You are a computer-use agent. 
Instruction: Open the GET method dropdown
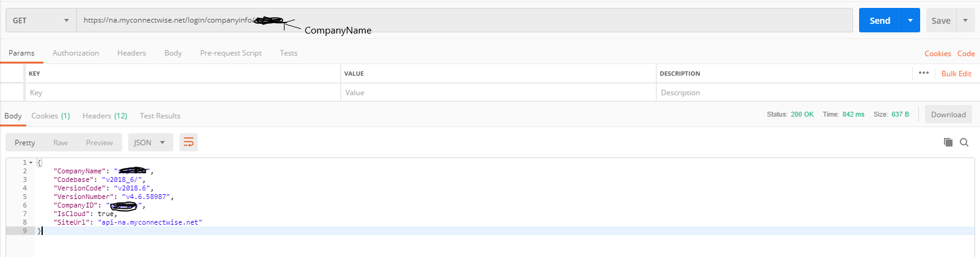(x=40, y=20)
